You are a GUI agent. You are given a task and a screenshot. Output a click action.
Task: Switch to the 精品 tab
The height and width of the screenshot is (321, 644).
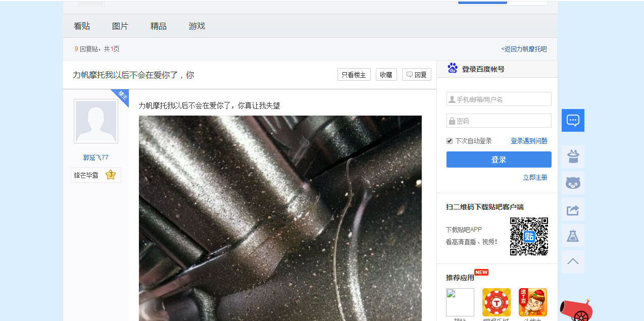tap(159, 26)
